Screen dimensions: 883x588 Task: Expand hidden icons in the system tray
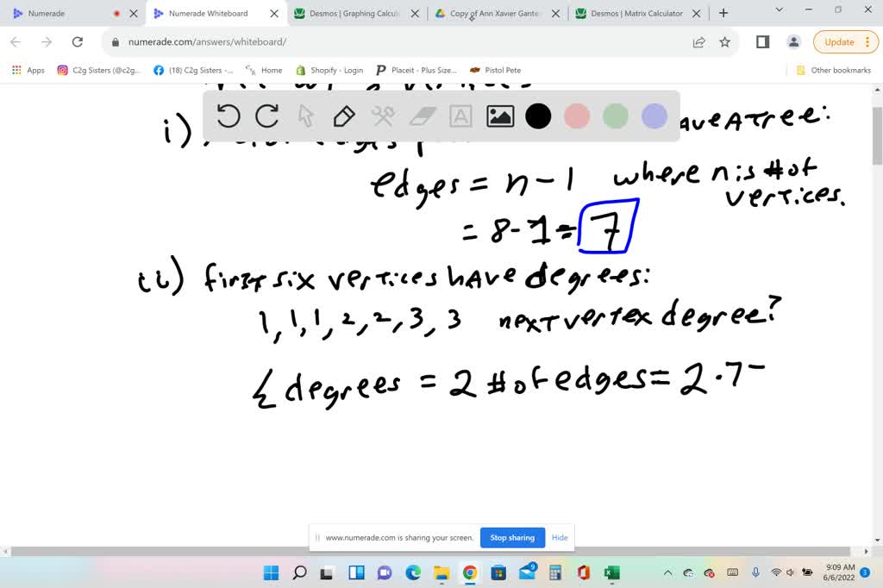667,572
